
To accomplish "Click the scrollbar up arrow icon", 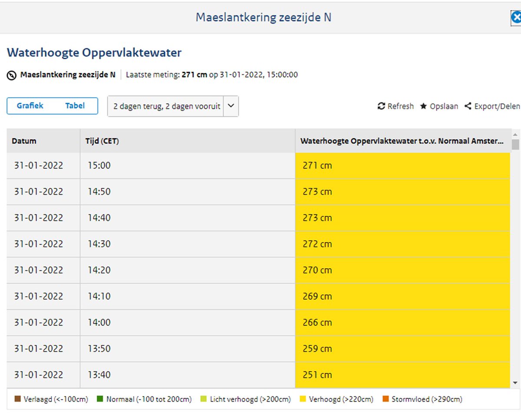I will (515, 134).
